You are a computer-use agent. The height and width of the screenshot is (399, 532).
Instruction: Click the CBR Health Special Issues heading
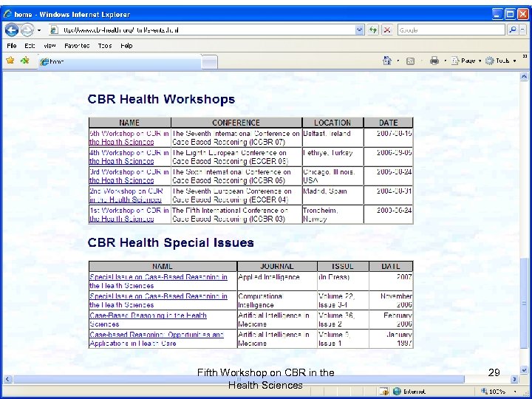171,242
